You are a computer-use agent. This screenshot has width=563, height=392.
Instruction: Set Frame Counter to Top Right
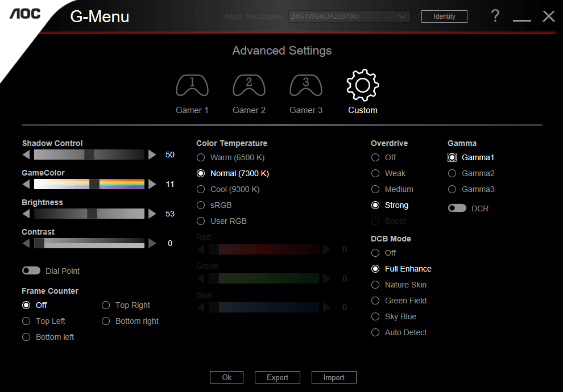coord(126,305)
